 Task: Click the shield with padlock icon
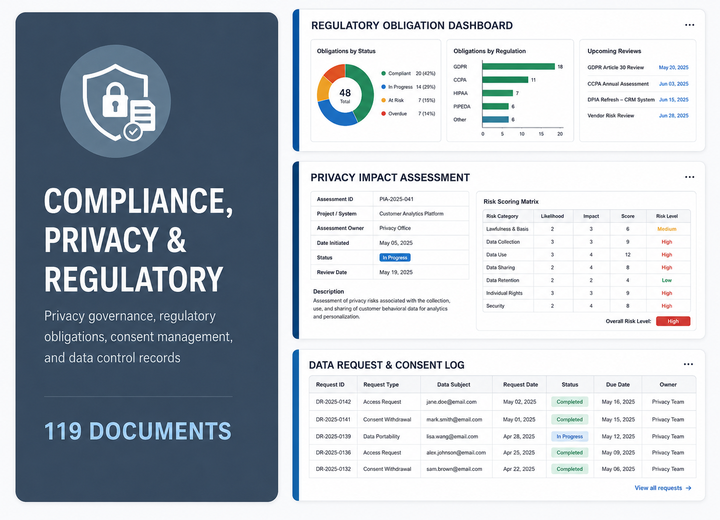pyautogui.click(x=116, y=102)
